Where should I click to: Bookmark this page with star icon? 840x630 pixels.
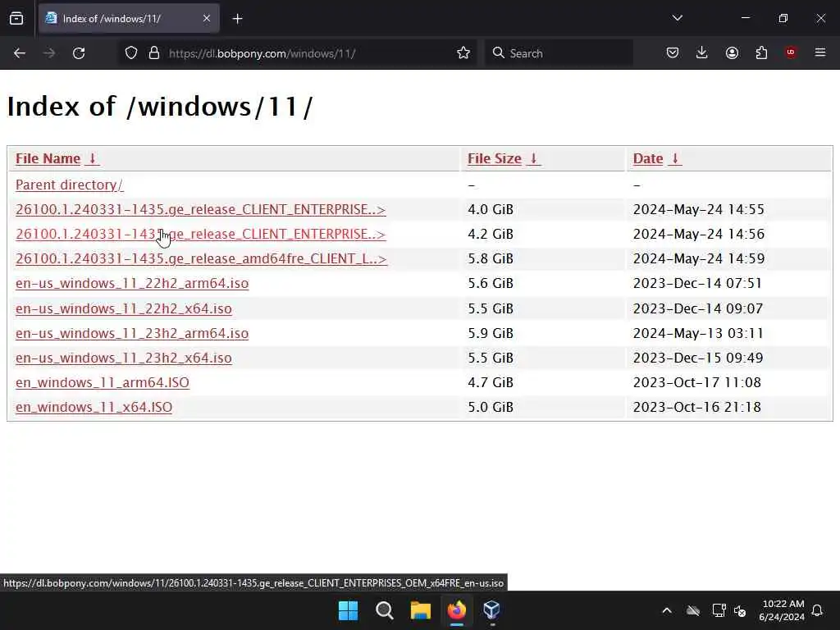tap(463, 53)
